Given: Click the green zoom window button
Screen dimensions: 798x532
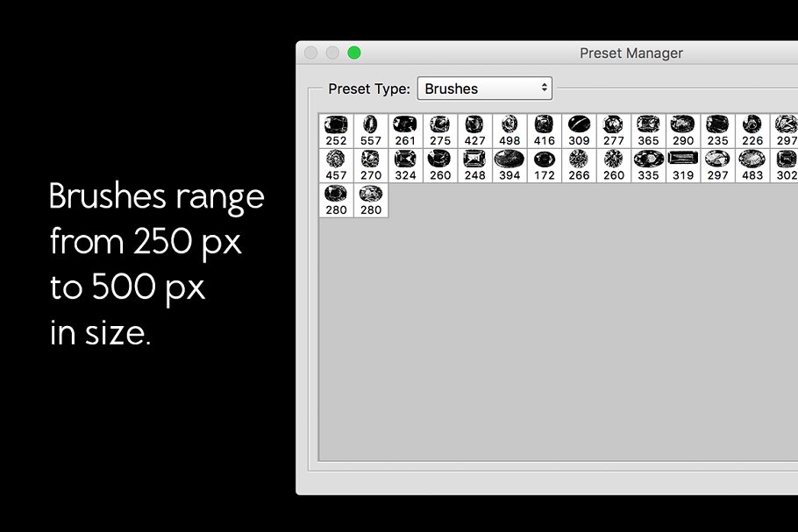Looking at the screenshot, I should 354,53.
